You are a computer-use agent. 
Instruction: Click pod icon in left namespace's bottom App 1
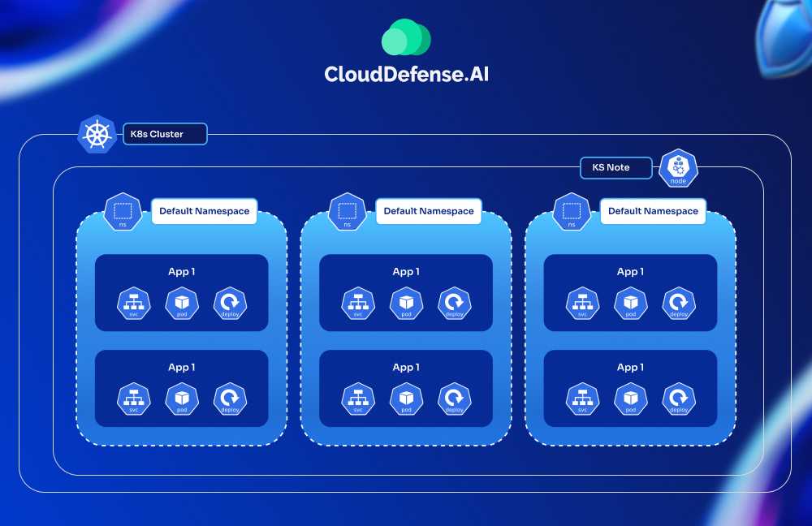point(182,399)
